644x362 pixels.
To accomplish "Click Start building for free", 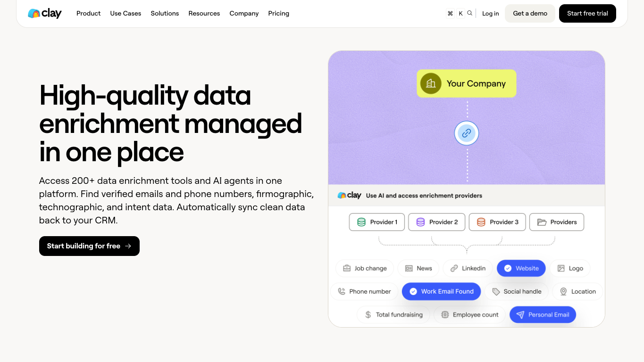I will 89,246.
